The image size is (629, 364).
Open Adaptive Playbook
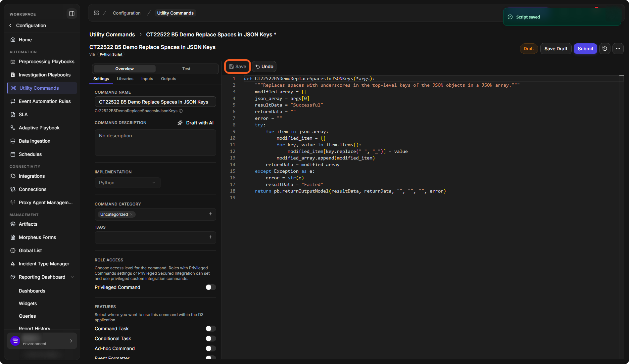(42, 128)
